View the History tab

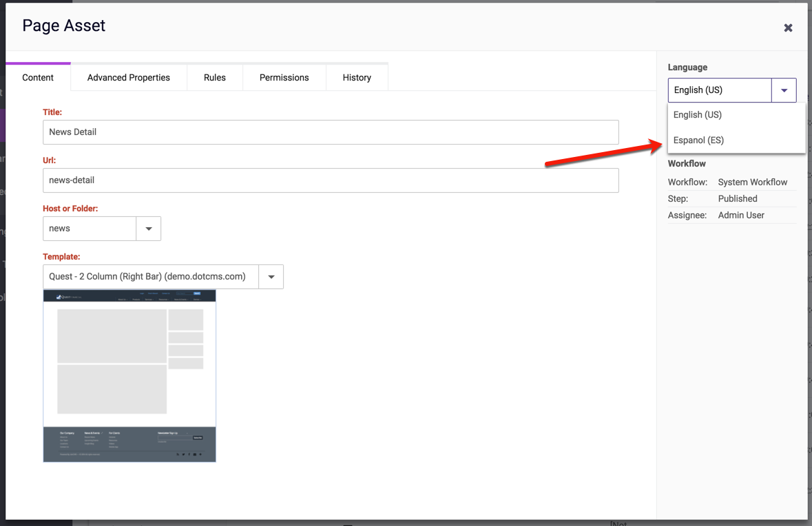click(x=357, y=78)
